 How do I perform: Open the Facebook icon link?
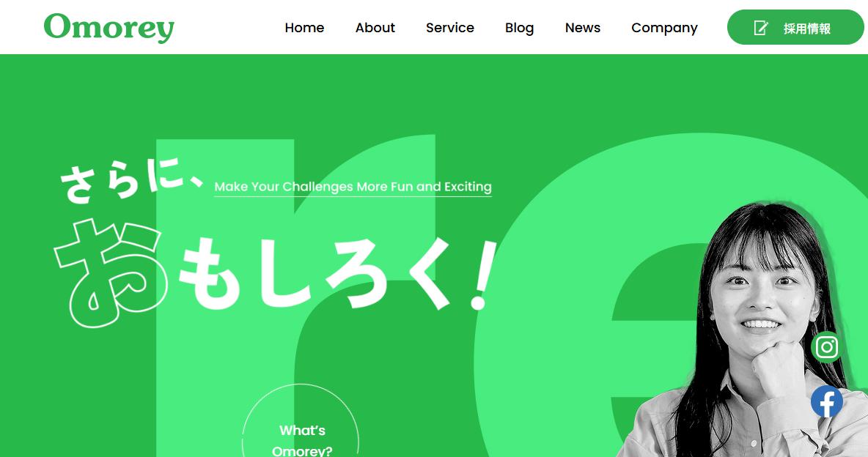pyautogui.click(x=826, y=401)
